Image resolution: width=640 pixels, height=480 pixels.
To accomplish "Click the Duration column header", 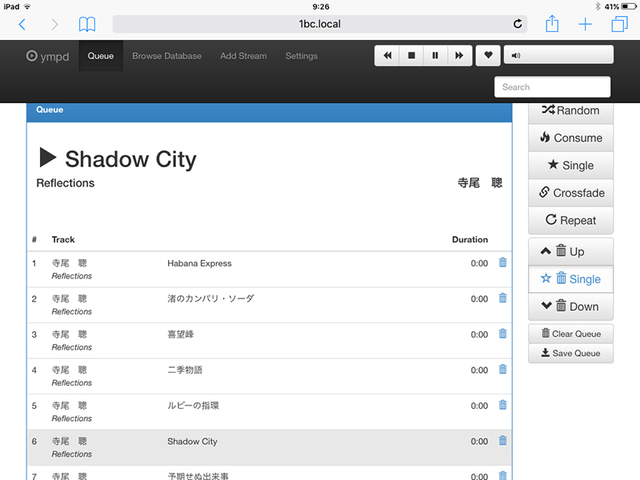I will pos(470,240).
